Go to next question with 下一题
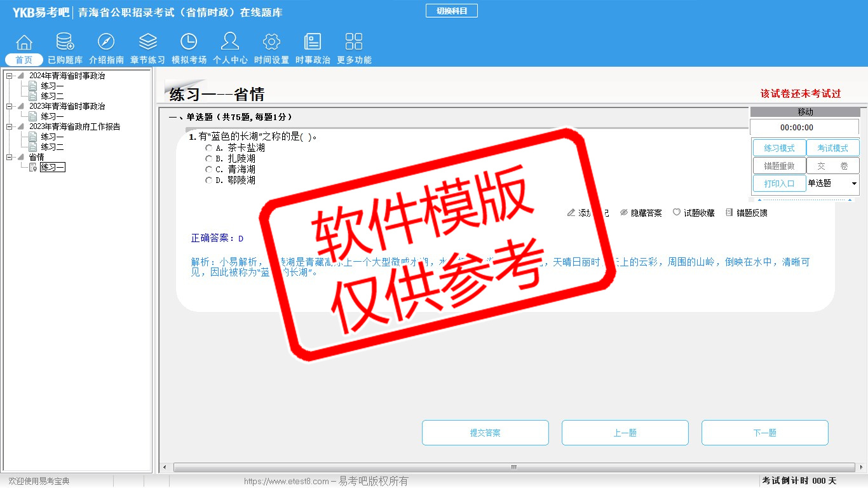This screenshot has height=488, width=868. click(x=764, y=433)
